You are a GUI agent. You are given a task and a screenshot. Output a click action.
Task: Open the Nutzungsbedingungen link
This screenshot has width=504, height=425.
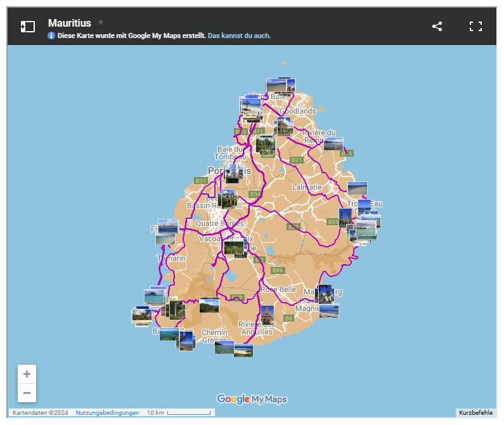[x=107, y=413]
